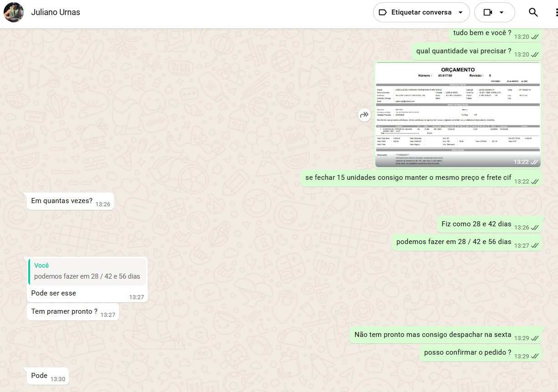Select the 'posso confirmar o pedido ?' message
The image size is (558, 392).
click(467, 352)
